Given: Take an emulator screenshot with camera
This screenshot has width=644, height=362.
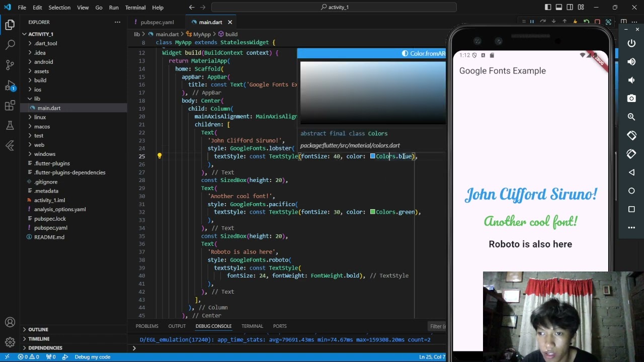Looking at the screenshot, I should point(631,99).
